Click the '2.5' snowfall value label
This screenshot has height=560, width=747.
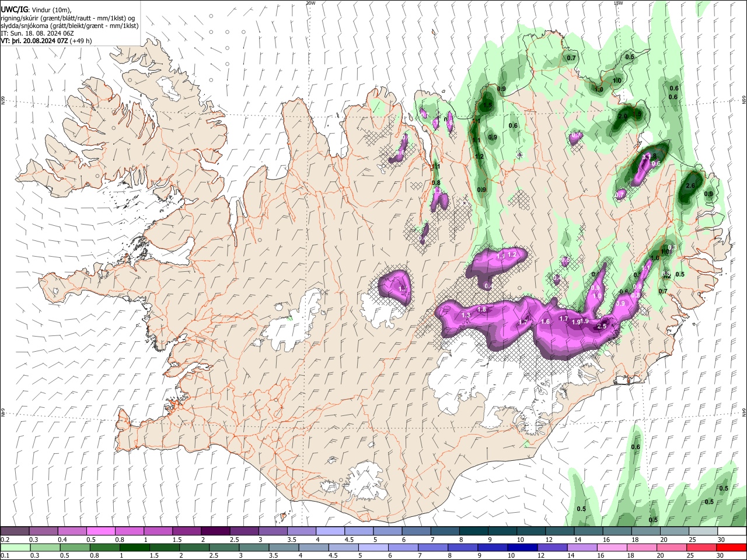[602, 327]
